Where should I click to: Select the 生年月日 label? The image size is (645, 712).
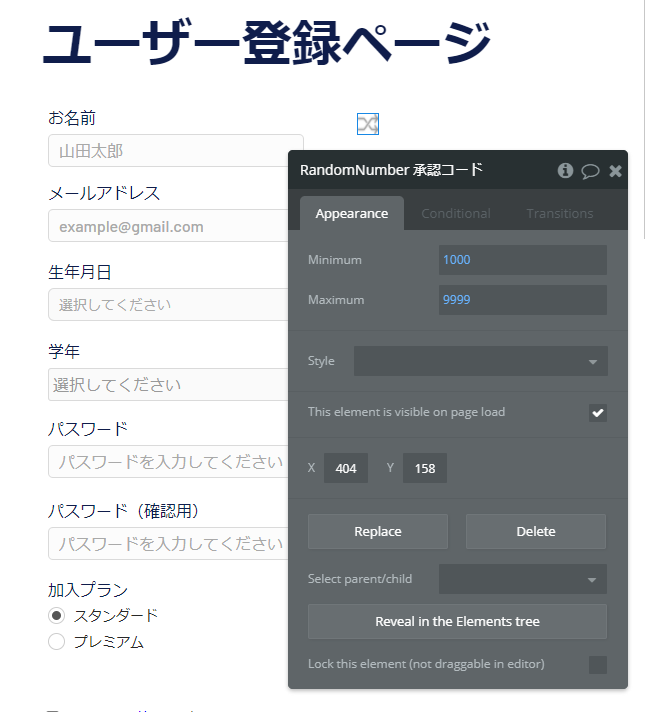pos(79,272)
